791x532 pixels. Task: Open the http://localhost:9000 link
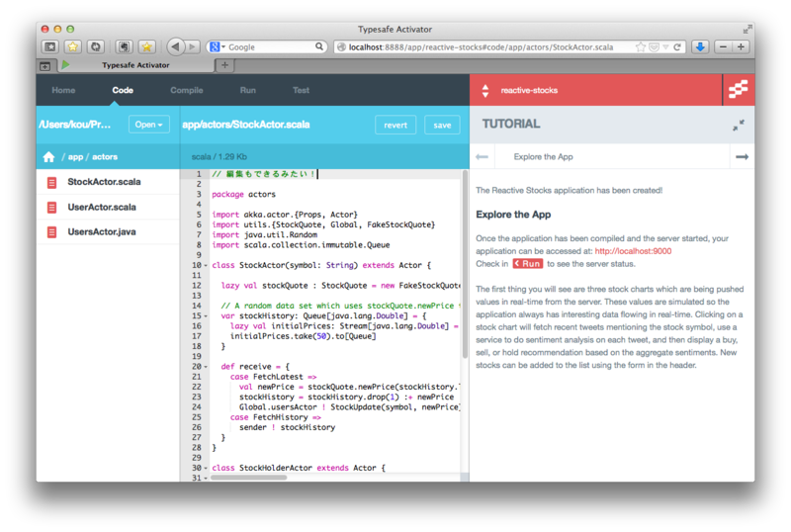click(633, 251)
